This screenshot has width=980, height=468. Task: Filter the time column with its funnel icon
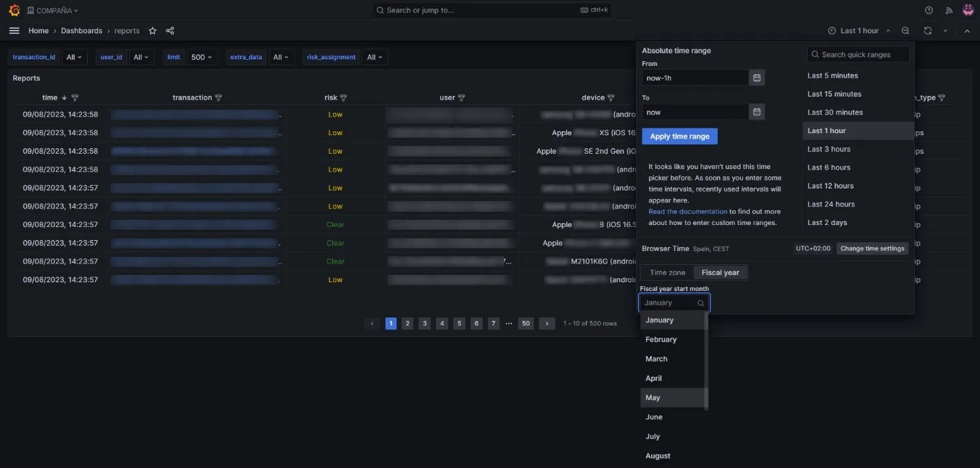pos(75,98)
